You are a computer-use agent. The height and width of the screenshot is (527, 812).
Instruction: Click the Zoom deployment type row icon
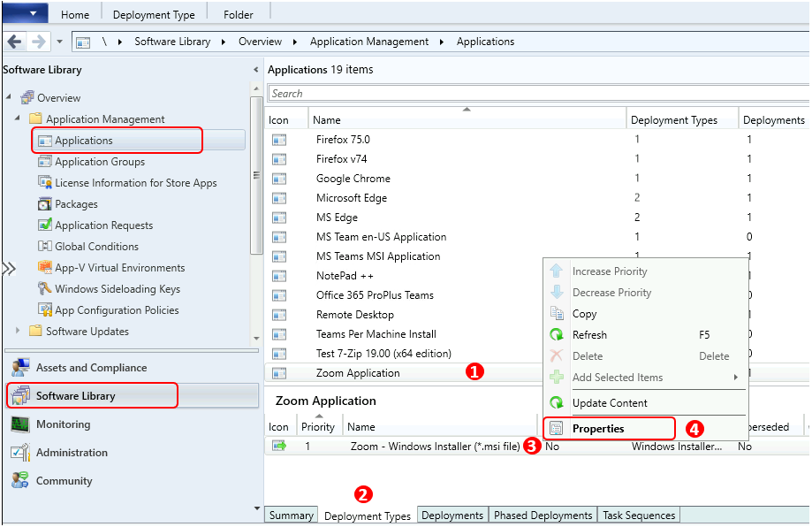point(279,446)
